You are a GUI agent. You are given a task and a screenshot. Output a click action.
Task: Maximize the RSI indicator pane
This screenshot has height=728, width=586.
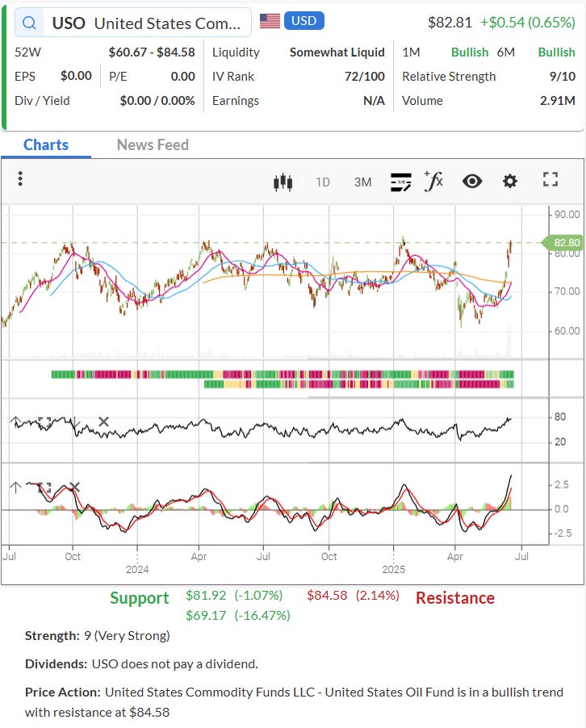(44, 422)
